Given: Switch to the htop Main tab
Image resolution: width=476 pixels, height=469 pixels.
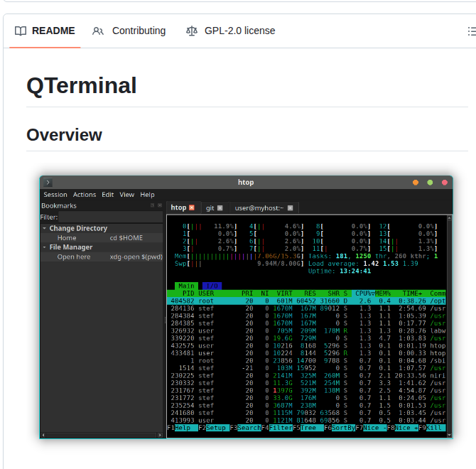Looking at the screenshot, I should (x=186, y=286).
